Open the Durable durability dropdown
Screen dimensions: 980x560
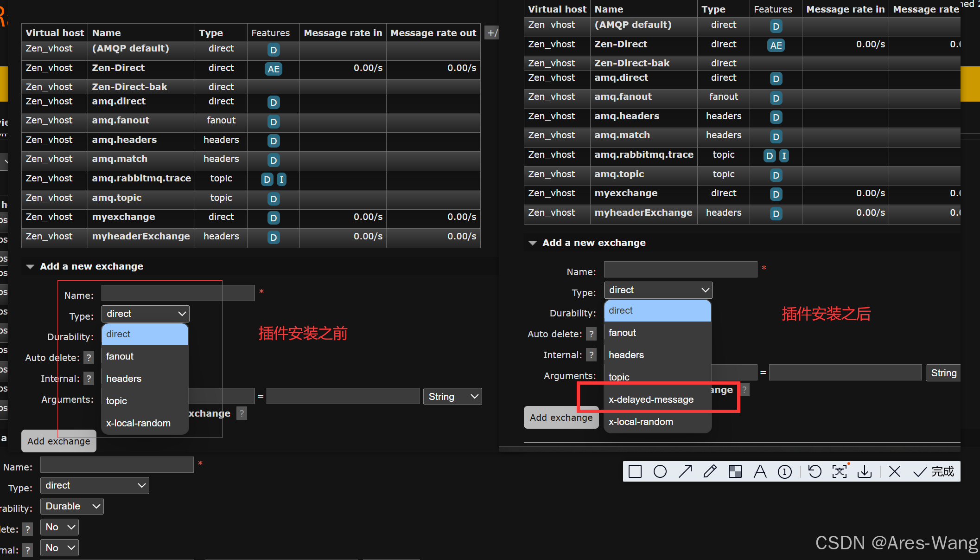click(72, 506)
